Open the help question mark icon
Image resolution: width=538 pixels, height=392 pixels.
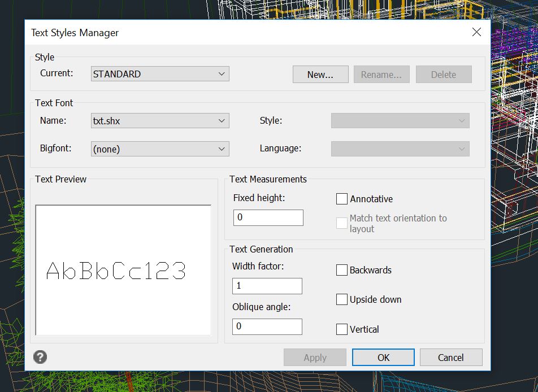[x=40, y=357]
